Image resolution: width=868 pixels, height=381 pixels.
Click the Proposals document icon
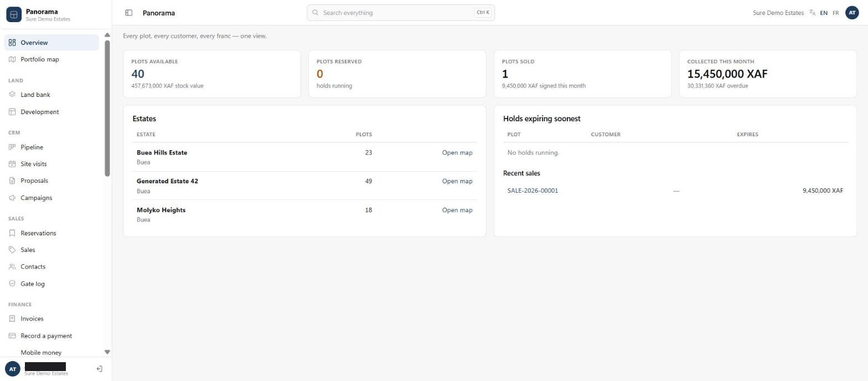click(12, 181)
